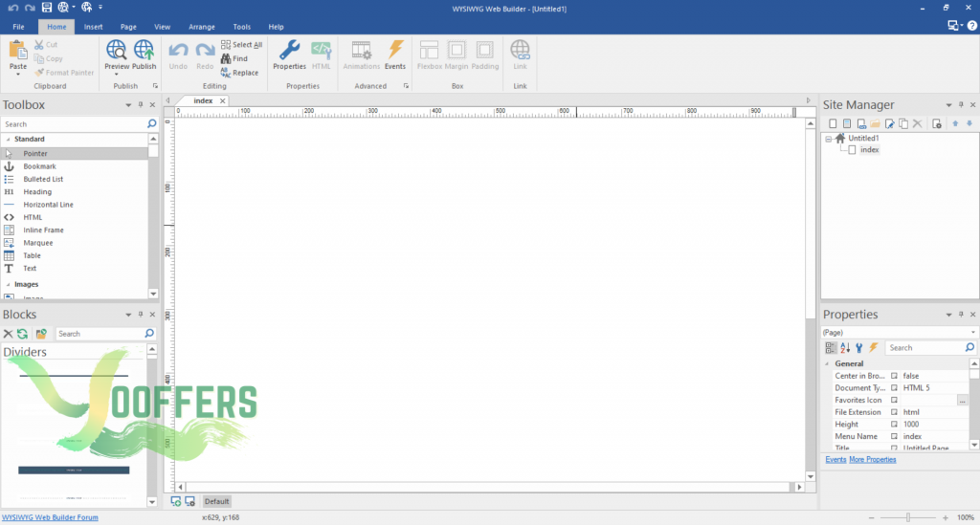Sort properties alphabetically with A-Z icon
The image size is (980, 525).
(845, 348)
